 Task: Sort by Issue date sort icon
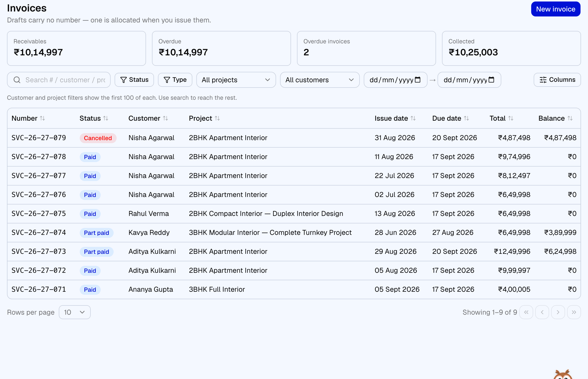(x=413, y=118)
